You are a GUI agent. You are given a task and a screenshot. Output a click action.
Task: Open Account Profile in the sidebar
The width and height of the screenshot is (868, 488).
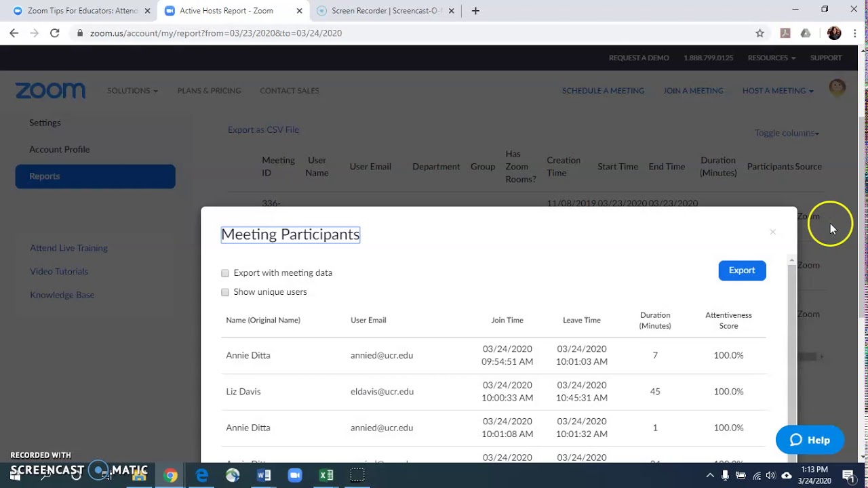pyautogui.click(x=59, y=149)
